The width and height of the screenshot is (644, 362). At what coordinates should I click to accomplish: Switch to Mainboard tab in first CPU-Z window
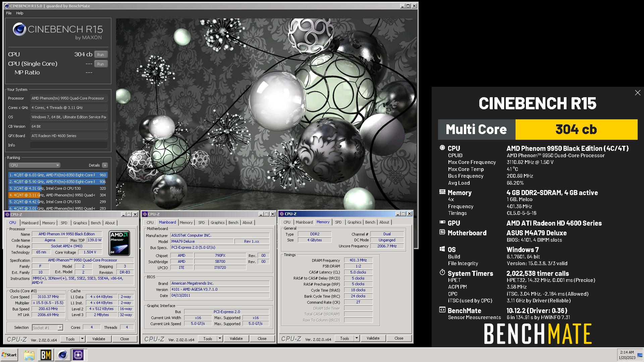coord(30,223)
